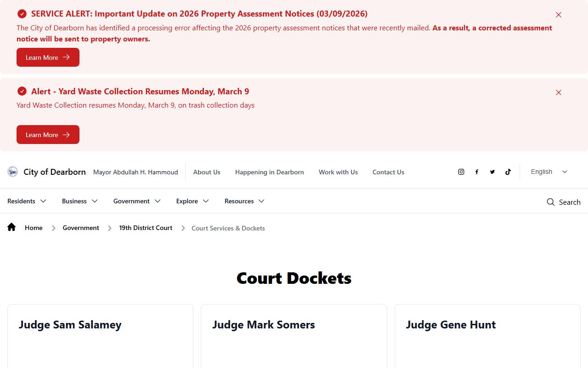
Task: Go to Happening in Dearborn
Action: [x=270, y=172]
